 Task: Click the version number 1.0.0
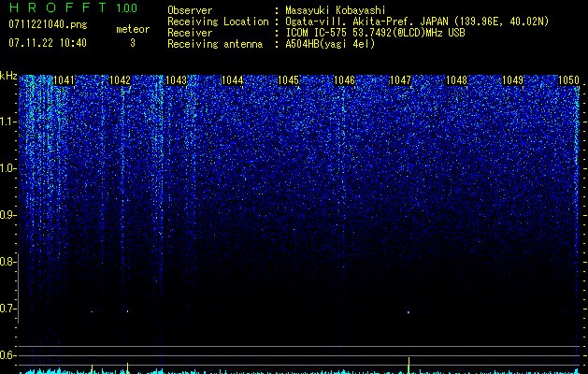click(127, 8)
